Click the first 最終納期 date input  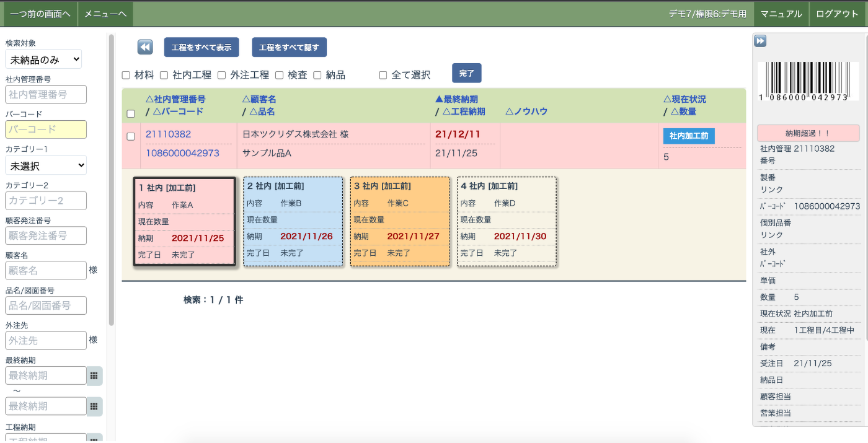tap(46, 375)
